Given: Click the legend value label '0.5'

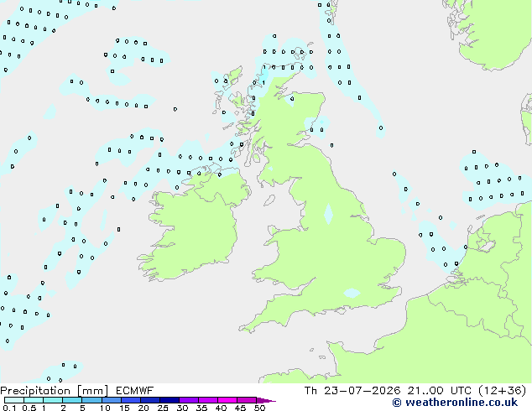Looking at the screenshot, I should click(x=29, y=408).
